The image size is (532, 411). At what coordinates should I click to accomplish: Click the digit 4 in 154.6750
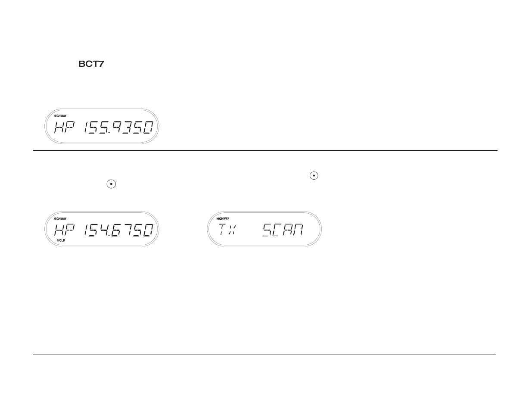pos(104,230)
